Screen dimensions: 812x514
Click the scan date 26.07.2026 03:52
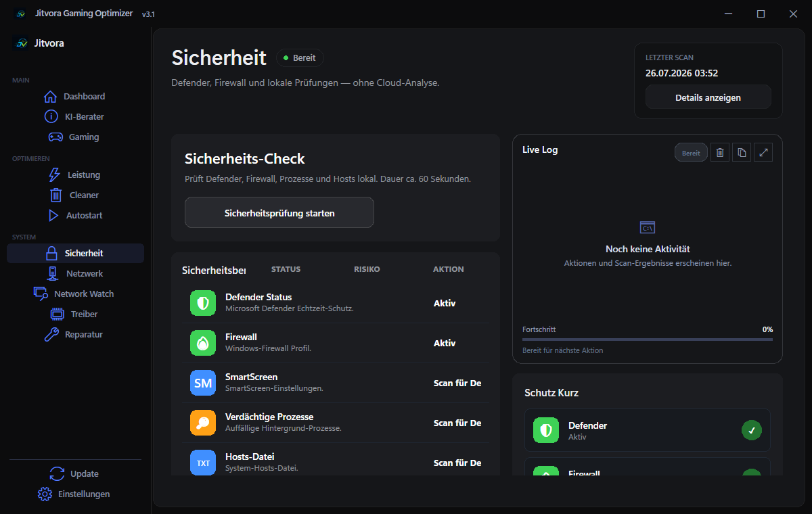pos(681,73)
